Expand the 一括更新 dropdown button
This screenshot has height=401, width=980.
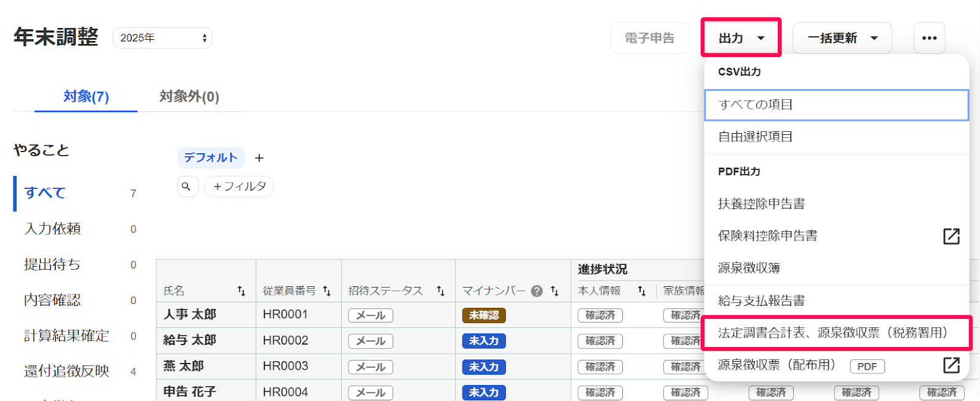click(842, 38)
